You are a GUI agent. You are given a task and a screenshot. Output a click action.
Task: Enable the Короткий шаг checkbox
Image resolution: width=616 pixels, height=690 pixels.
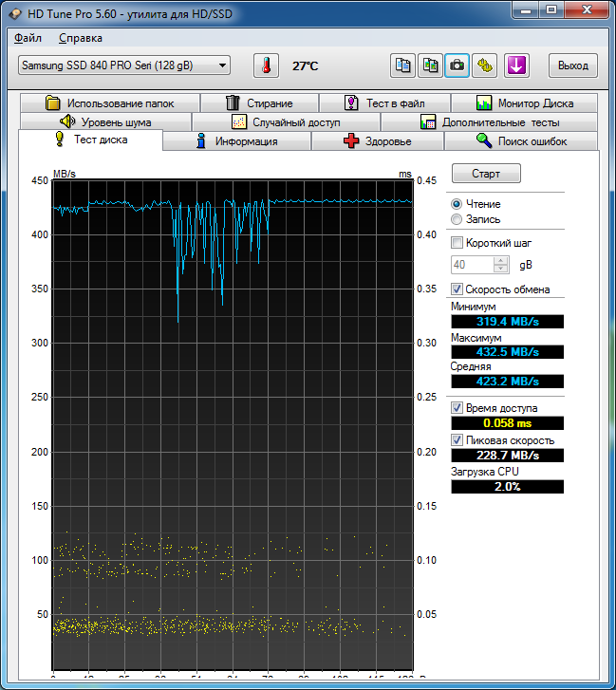(x=457, y=242)
